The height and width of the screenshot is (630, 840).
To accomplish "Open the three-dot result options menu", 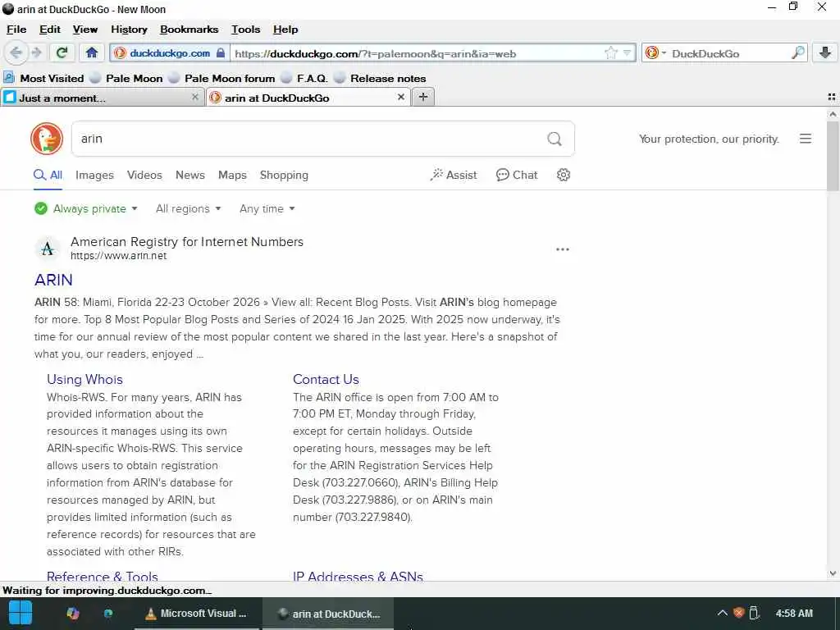I will click(x=563, y=249).
